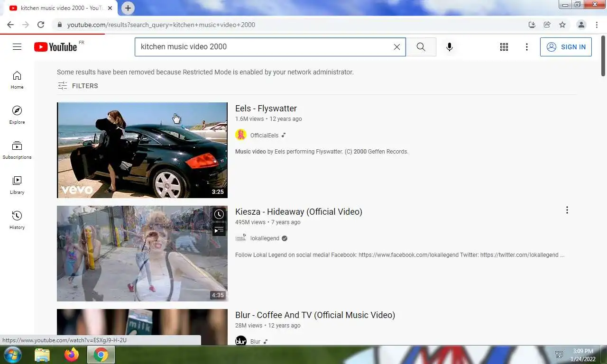Switch to Chrome on the taskbar

click(101, 355)
